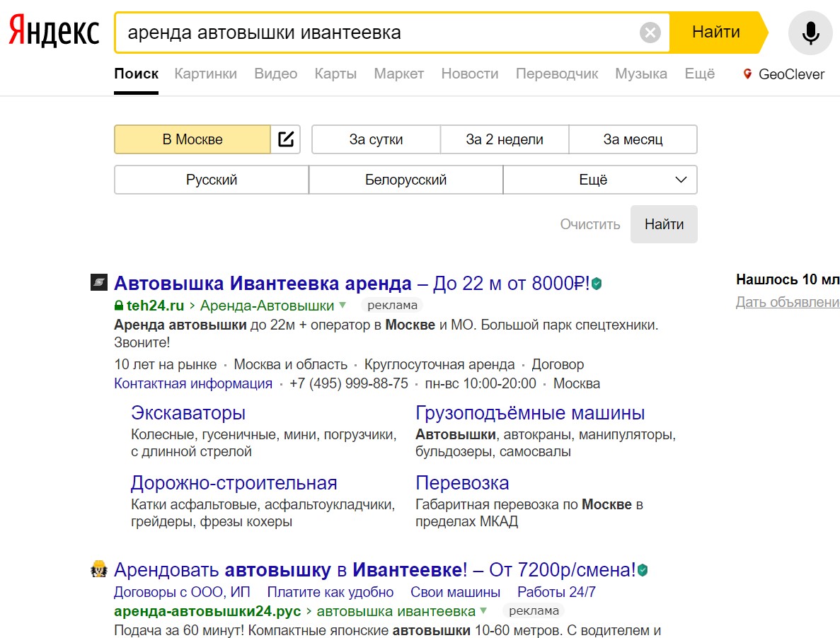Click GeoClever location pin icon
The width and height of the screenshot is (840, 638).
pos(747,74)
